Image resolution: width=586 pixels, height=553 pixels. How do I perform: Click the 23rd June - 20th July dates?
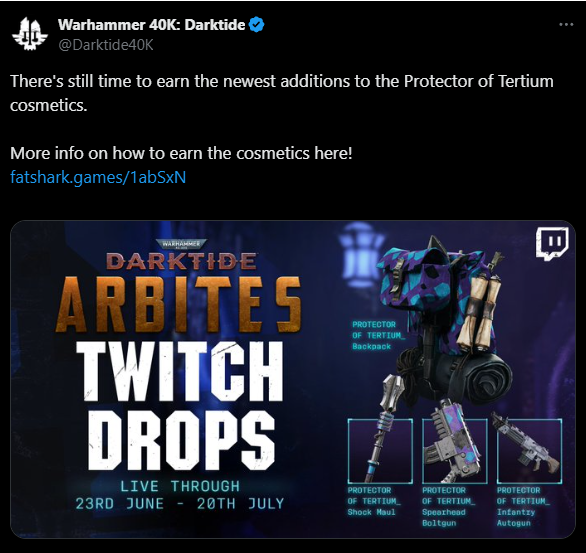tap(180, 504)
